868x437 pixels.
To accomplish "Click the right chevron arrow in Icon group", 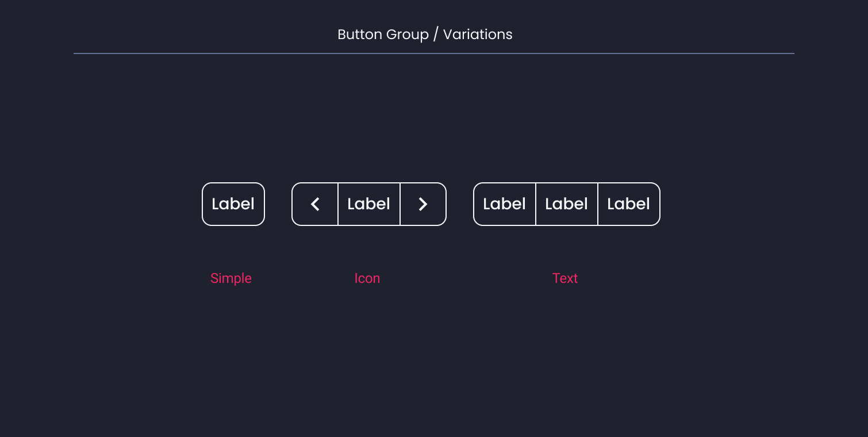I will coord(423,204).
